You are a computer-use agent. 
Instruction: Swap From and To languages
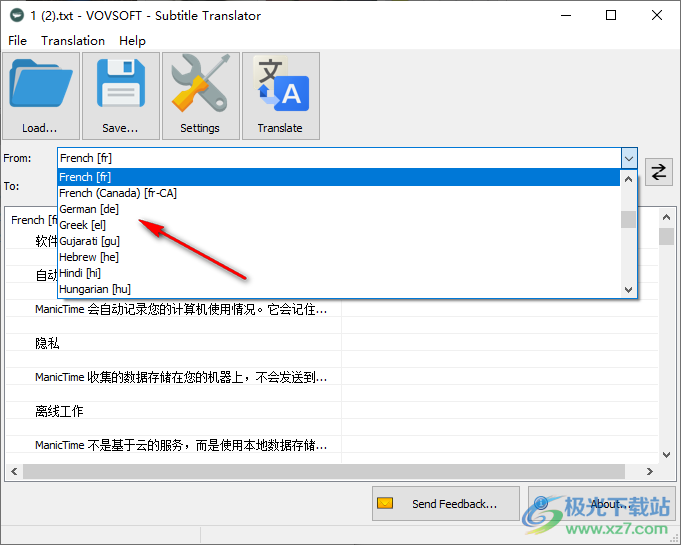pos(658,172)
